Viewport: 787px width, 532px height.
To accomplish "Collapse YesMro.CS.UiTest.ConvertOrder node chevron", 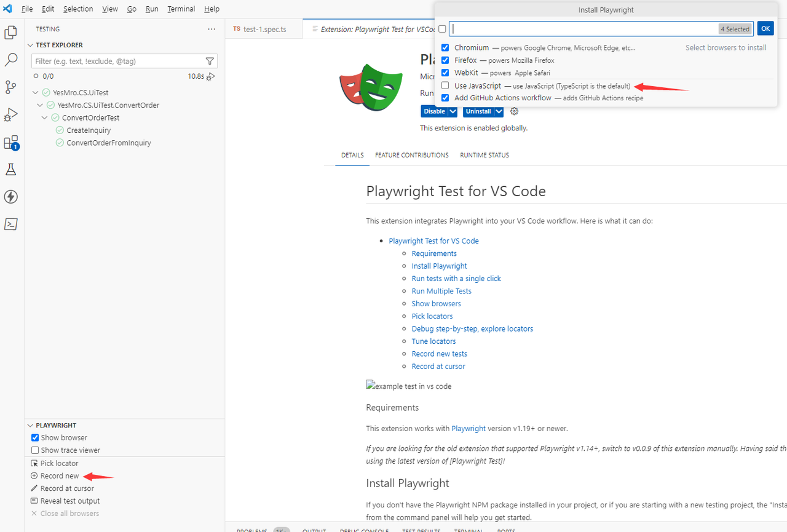I will (x=40, y=105).
